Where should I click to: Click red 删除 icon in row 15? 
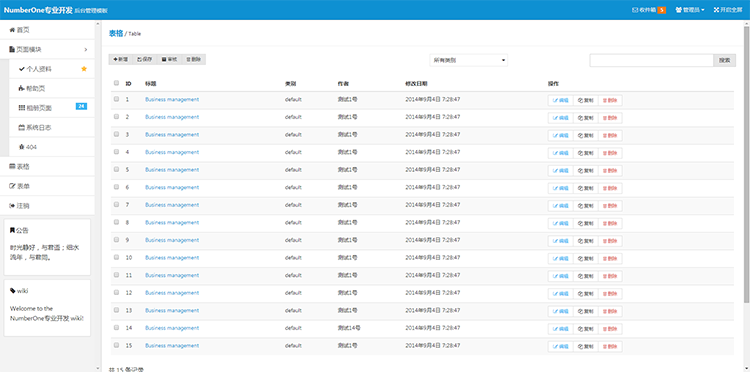[605, 347]
